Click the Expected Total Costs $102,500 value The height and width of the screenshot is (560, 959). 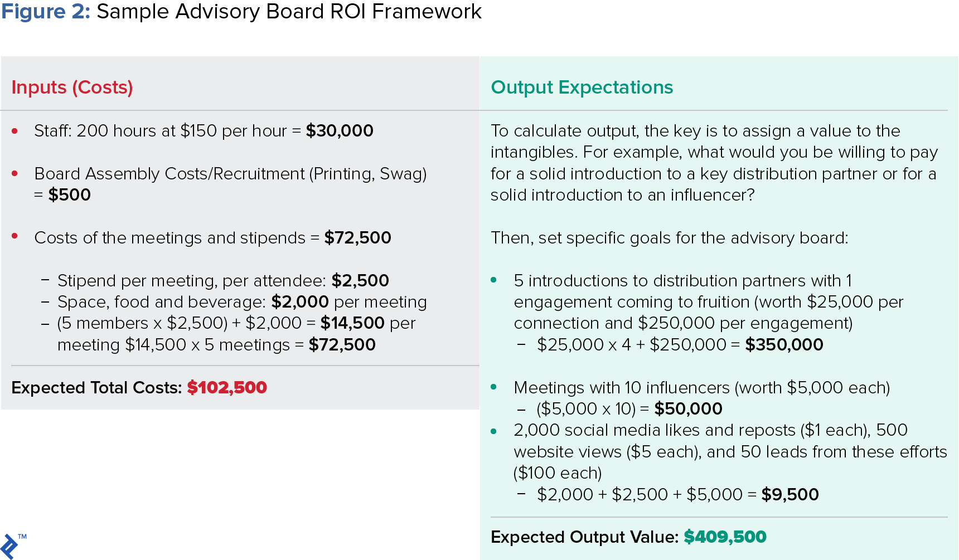coord(227,387)
